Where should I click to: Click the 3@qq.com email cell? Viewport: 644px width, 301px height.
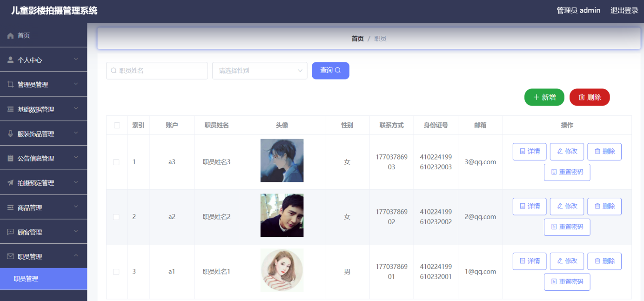480,162
